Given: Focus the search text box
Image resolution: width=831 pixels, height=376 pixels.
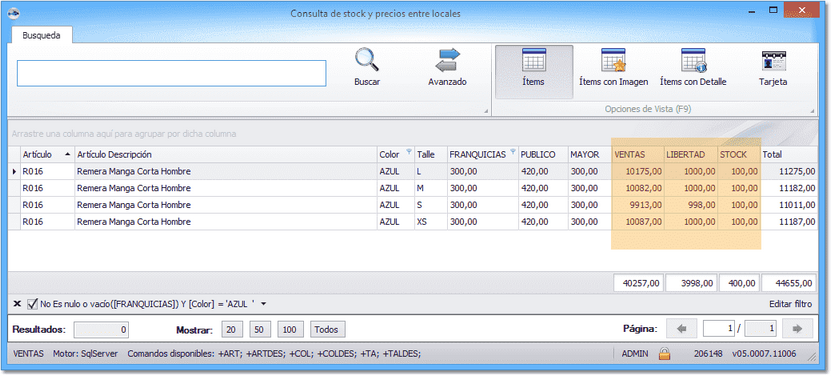Looking at the screenshot, I should [171, 73].
